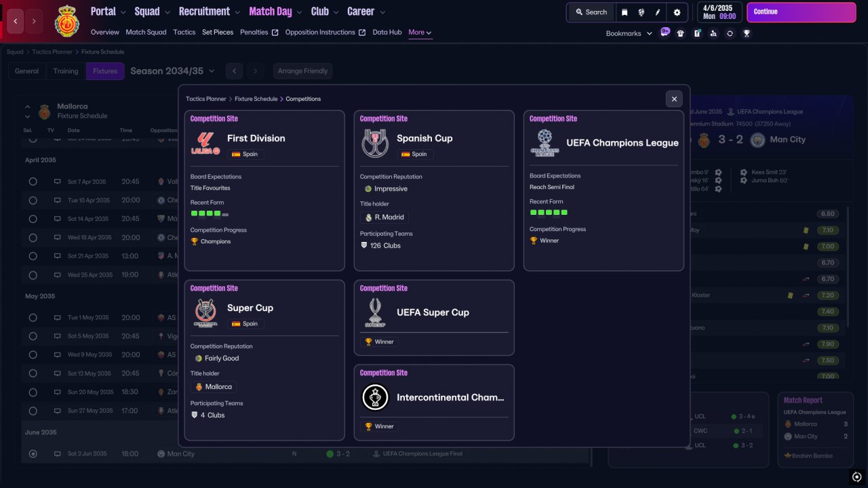868x488 pixels.
Task: Select the Sat 14 Apr 2035 fixture radio
Action: click(x=33, y=219)
